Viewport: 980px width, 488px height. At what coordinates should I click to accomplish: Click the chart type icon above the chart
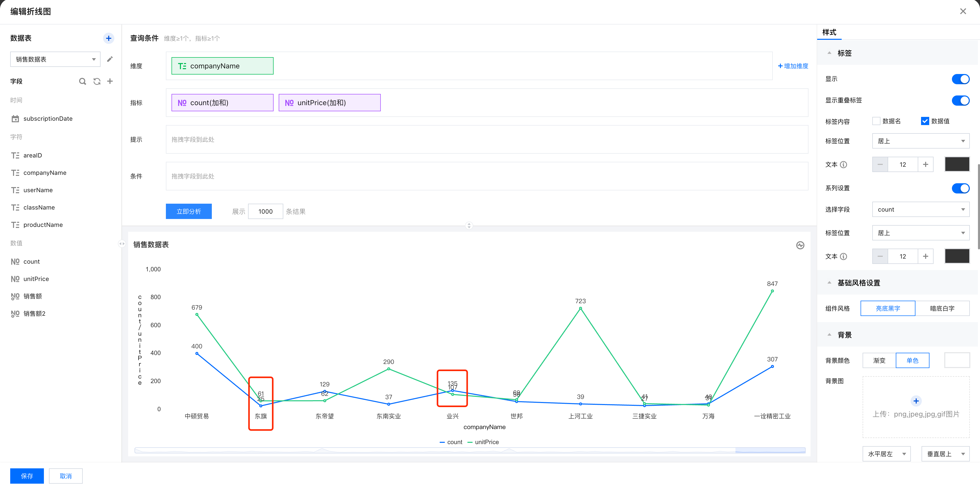[800, 245]
